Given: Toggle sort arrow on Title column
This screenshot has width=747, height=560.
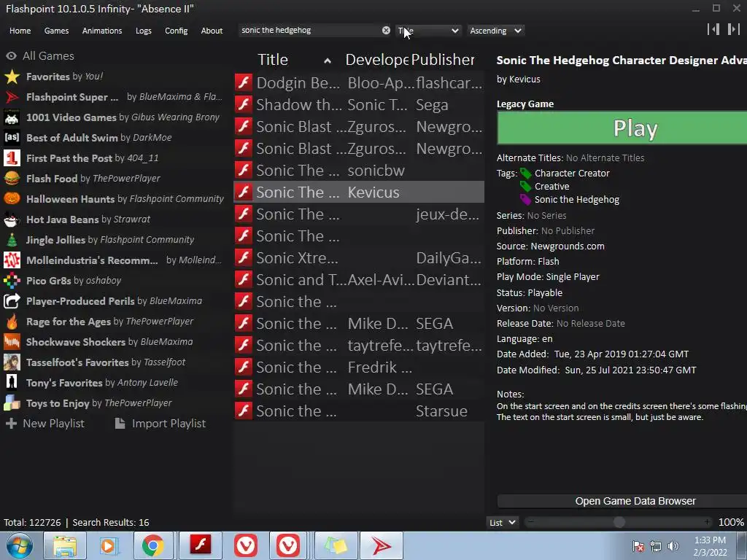Looking at the screenshot, I should tap(328, 61).
